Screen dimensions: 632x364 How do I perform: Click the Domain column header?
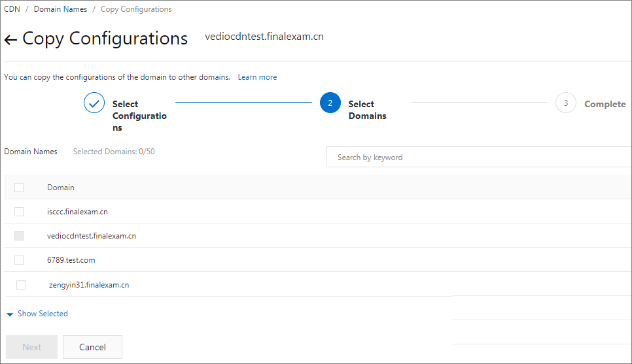[60, 188]
